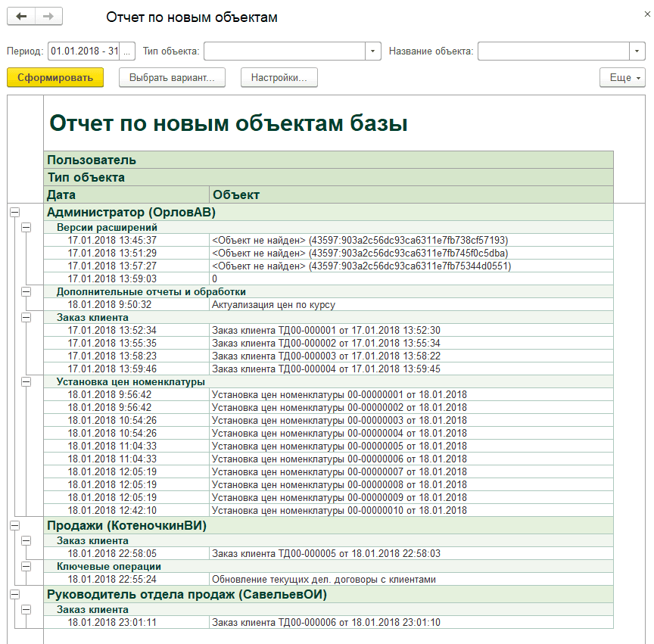Click Выбрать вариант... button
Screen dimensions: 654x644
(172, 78)
